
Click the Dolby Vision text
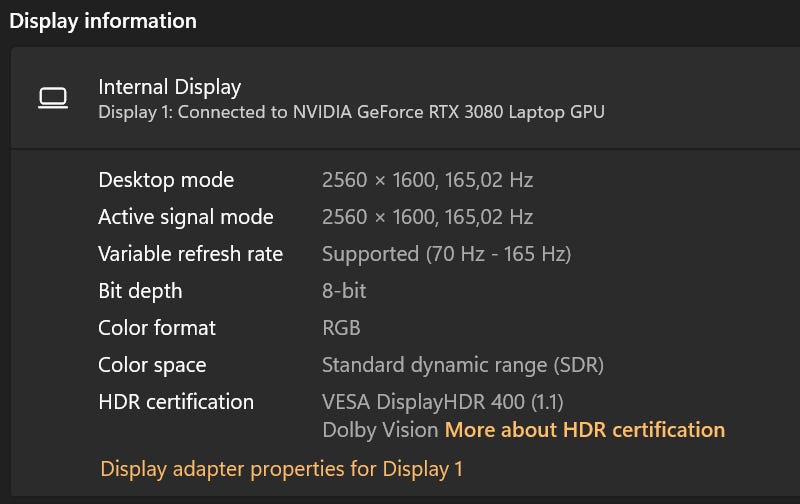click(x=380, y=430)
